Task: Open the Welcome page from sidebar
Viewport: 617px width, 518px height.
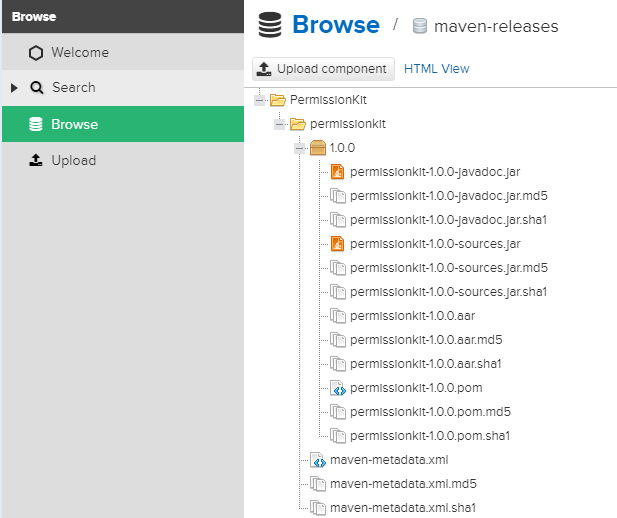Action: [80, 52]
